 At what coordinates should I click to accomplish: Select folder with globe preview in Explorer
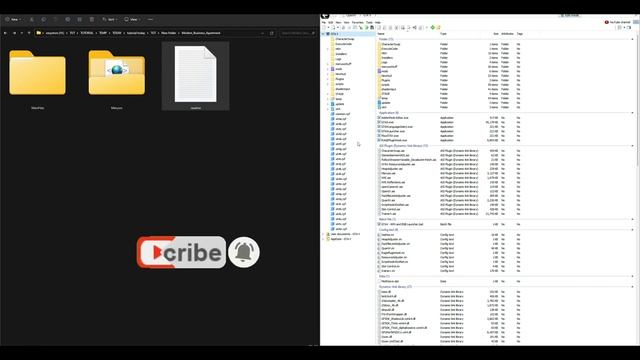[117, 76]
